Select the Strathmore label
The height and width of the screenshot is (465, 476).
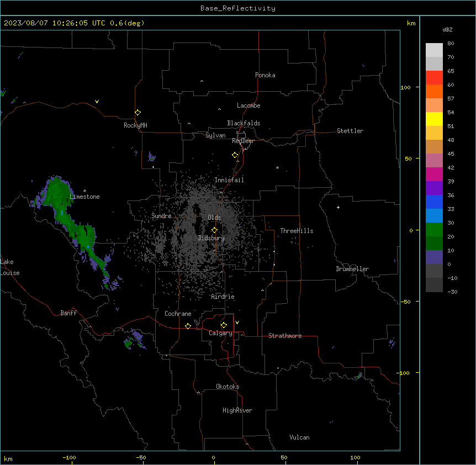pos(285,336)
